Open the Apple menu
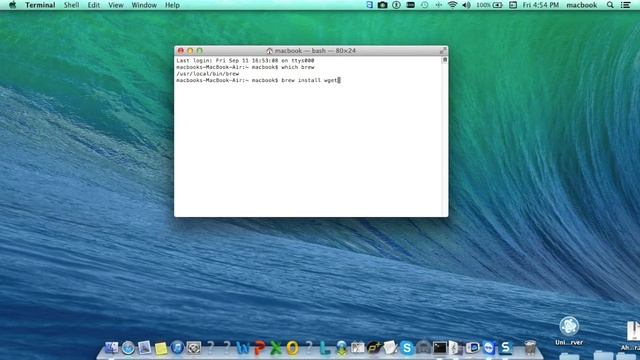The width and height of the screenshot is (640, 360). [x=12, y=5]
